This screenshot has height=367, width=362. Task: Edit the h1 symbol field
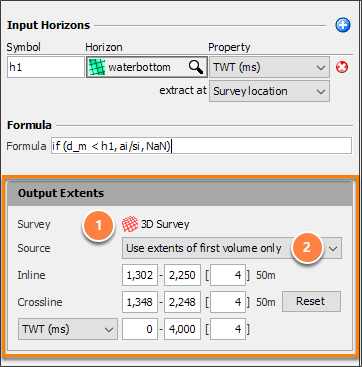(46, 67)
